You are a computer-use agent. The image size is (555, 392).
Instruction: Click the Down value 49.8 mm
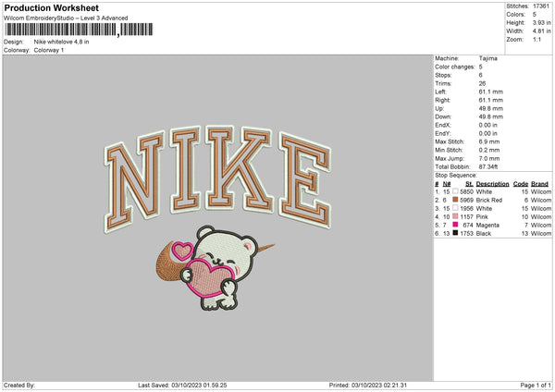coord(491,116)
